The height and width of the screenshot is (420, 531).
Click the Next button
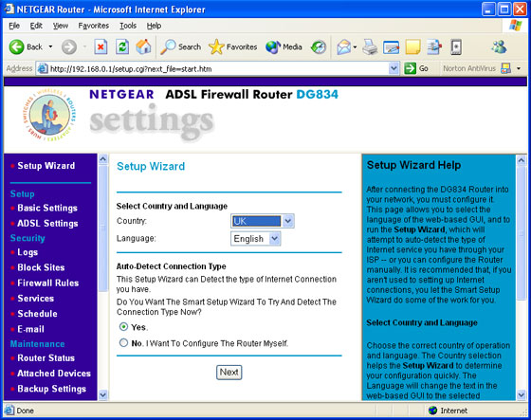click(229, 373)
